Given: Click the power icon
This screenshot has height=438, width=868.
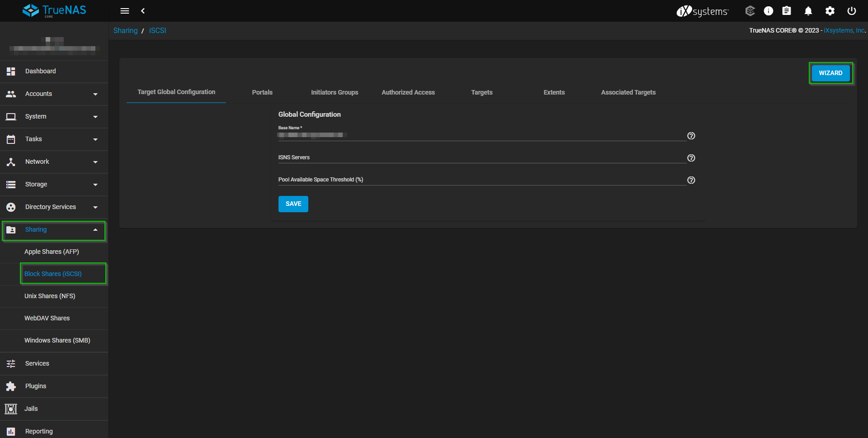Looking at the screenshot, I should click(x=852, y=11).
